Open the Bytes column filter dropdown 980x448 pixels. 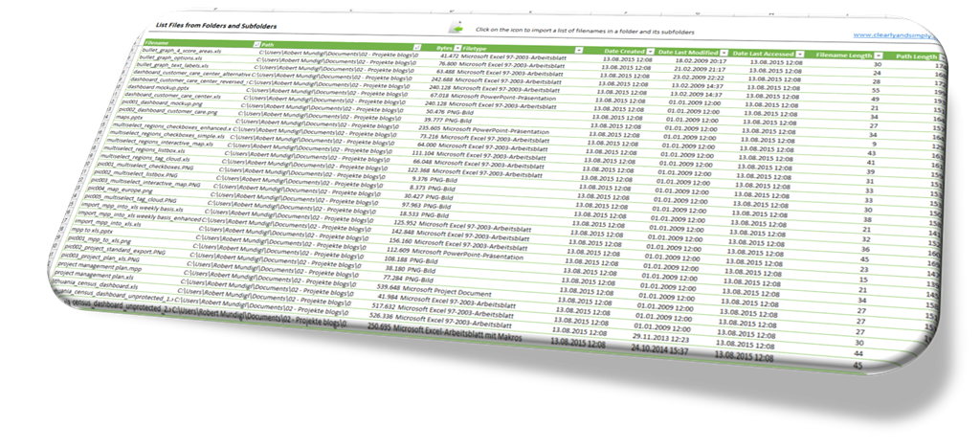457,48
